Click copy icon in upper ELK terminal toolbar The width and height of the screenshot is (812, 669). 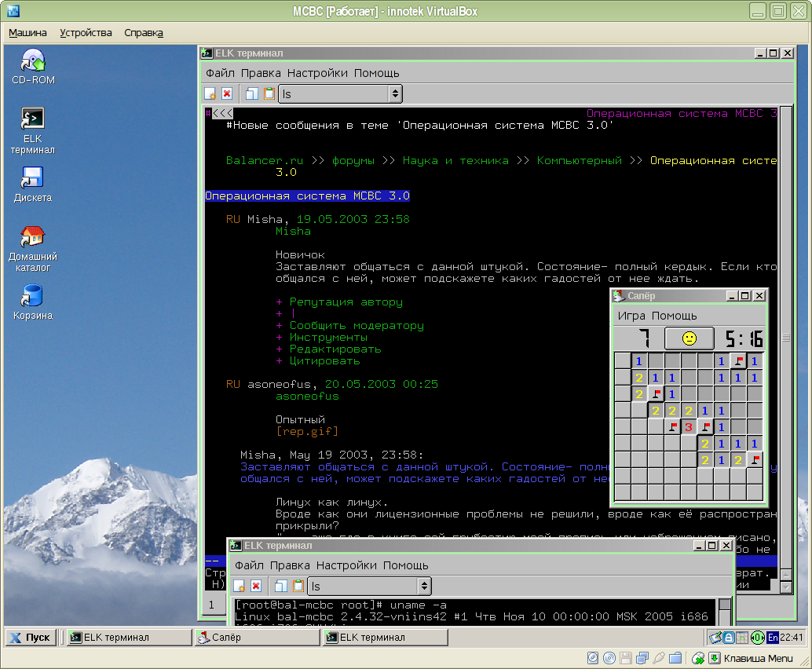coord(251,93)
